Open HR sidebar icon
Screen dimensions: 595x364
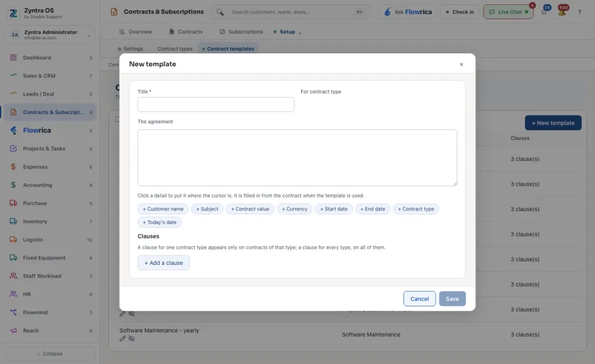[13, 294]
